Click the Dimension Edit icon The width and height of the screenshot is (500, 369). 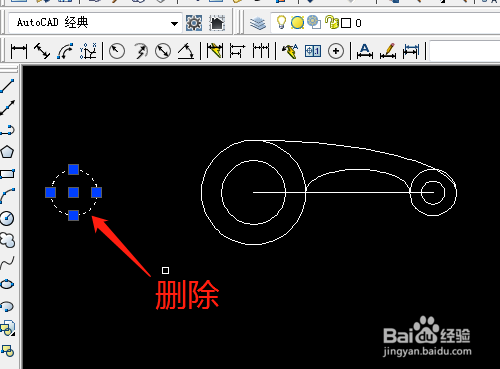pos(365,51)
